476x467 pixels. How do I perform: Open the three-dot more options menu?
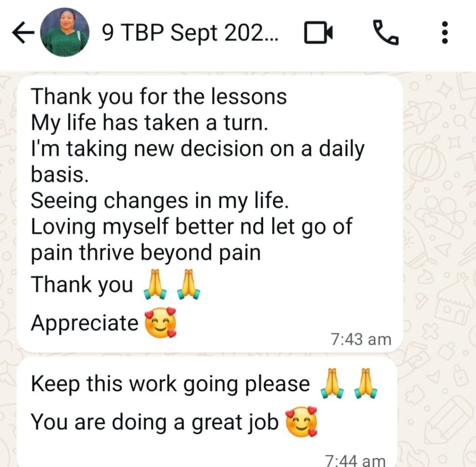(444, 33)
